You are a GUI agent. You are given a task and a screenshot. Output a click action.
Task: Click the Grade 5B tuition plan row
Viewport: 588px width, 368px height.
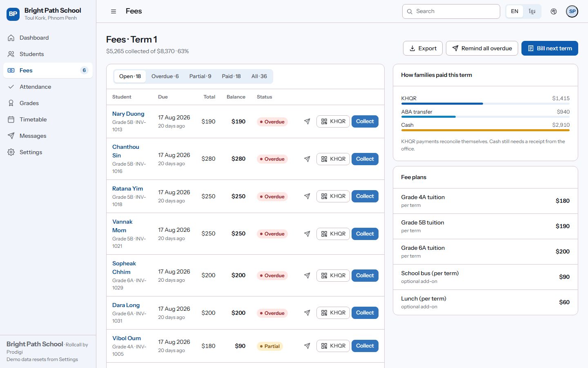486,226
